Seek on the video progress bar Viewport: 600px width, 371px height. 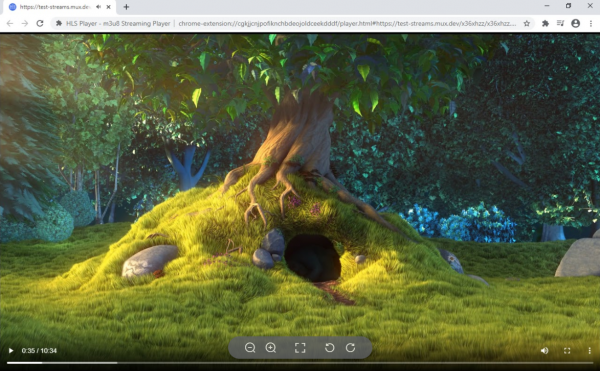[x=300, y=363]
